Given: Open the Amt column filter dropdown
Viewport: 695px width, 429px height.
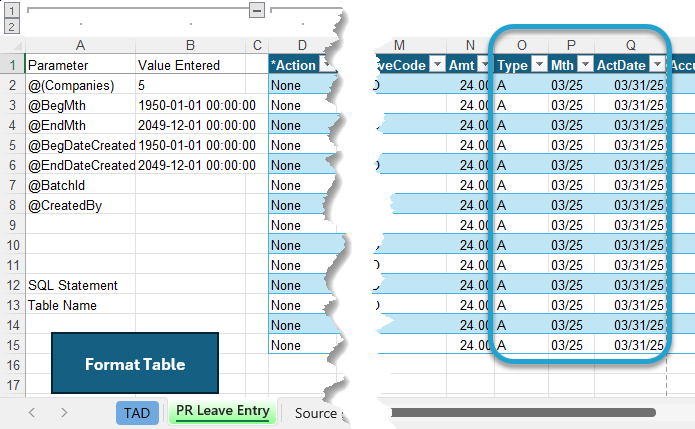Looking at the screenshot, I should (484, 65).
